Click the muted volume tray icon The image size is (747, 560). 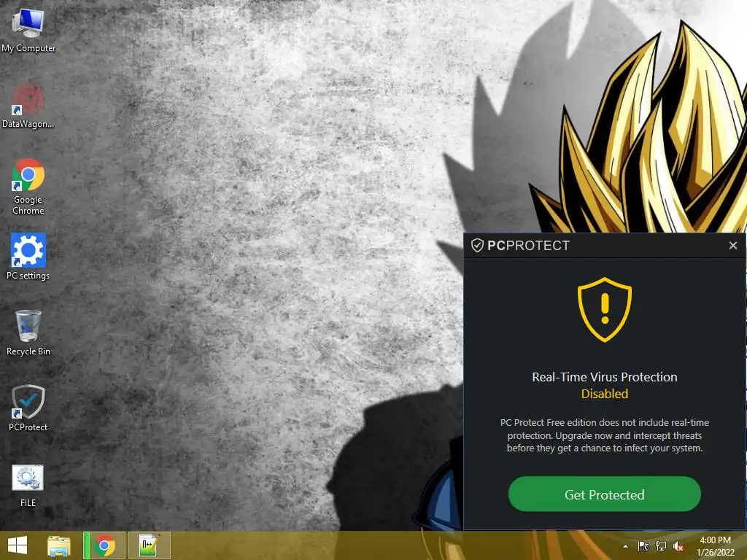pyautogui.click(x=678, y=546)
